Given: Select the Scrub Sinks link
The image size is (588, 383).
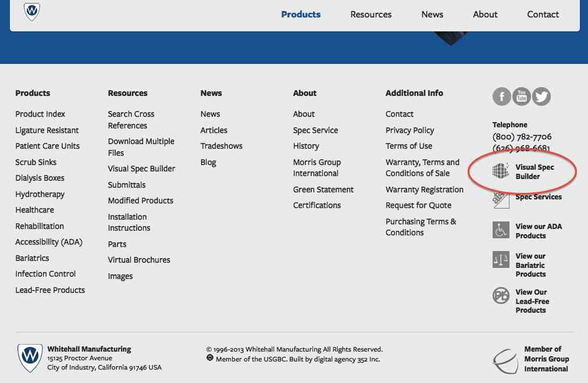Looking at the screenshot, I should click(35, 162).
